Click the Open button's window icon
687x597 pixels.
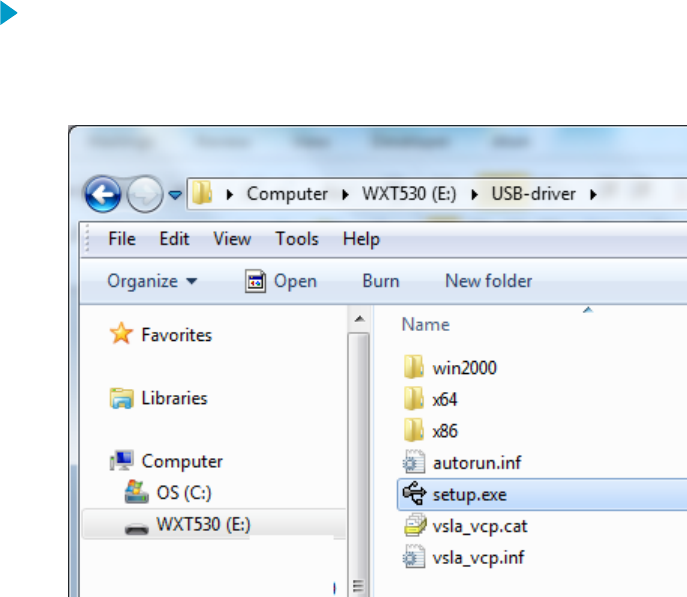(255, 281)
